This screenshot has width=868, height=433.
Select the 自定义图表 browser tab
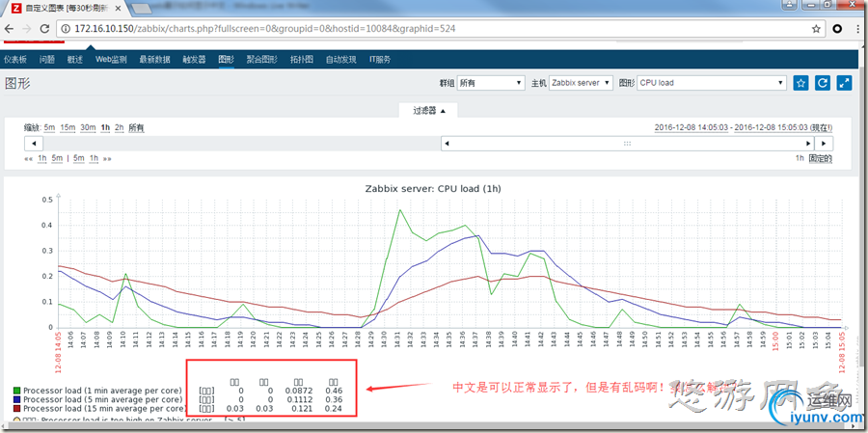click(x=68, y=9)
